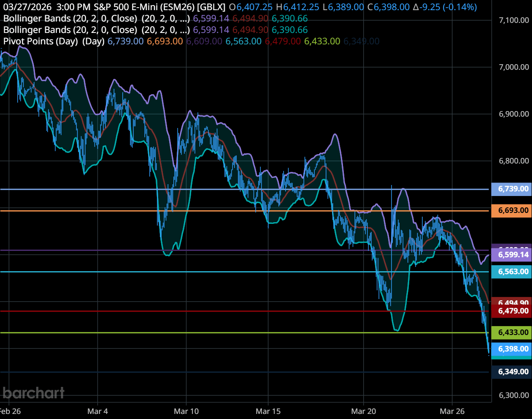Select the Mar 10 date on time axis
Screen dimensions: 532x419
(186, 411)
